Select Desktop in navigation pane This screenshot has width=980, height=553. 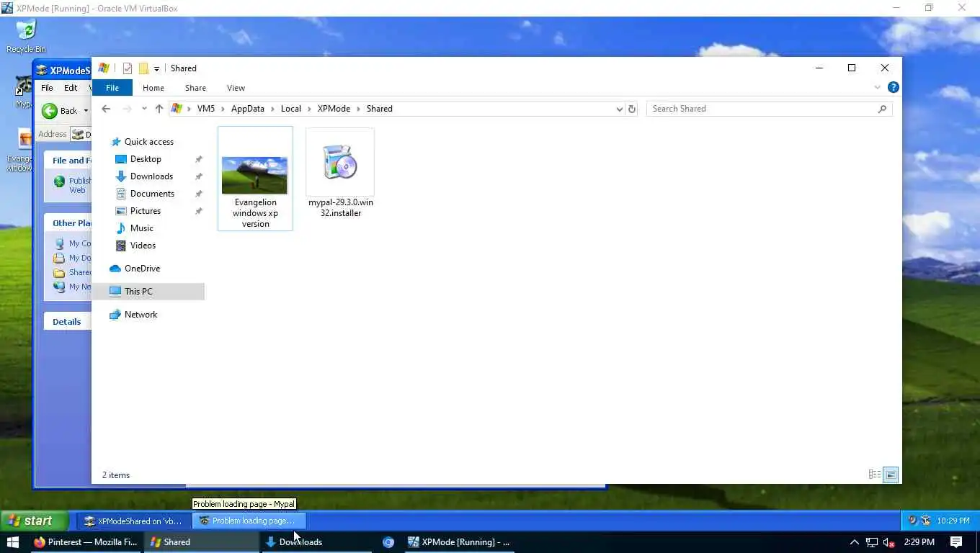click(146, 159)
